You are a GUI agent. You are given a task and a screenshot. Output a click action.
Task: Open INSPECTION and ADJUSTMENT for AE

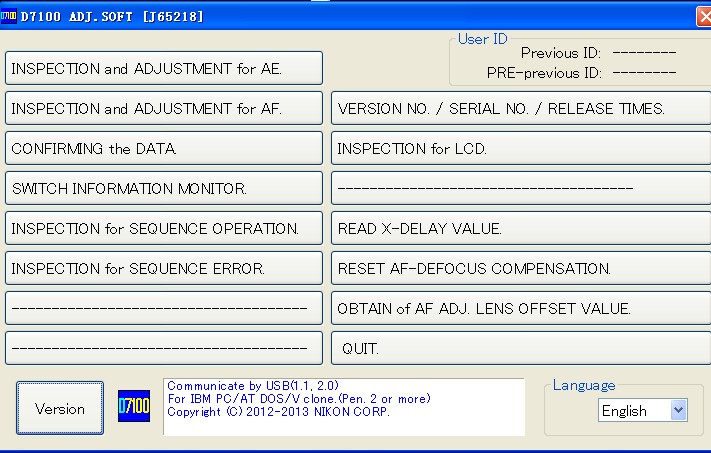164,68
